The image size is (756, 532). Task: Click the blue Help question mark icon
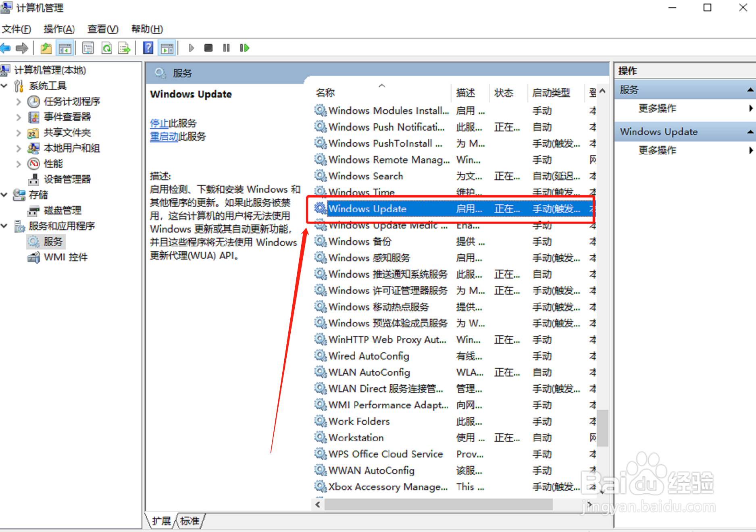click(x=148, y=48)
